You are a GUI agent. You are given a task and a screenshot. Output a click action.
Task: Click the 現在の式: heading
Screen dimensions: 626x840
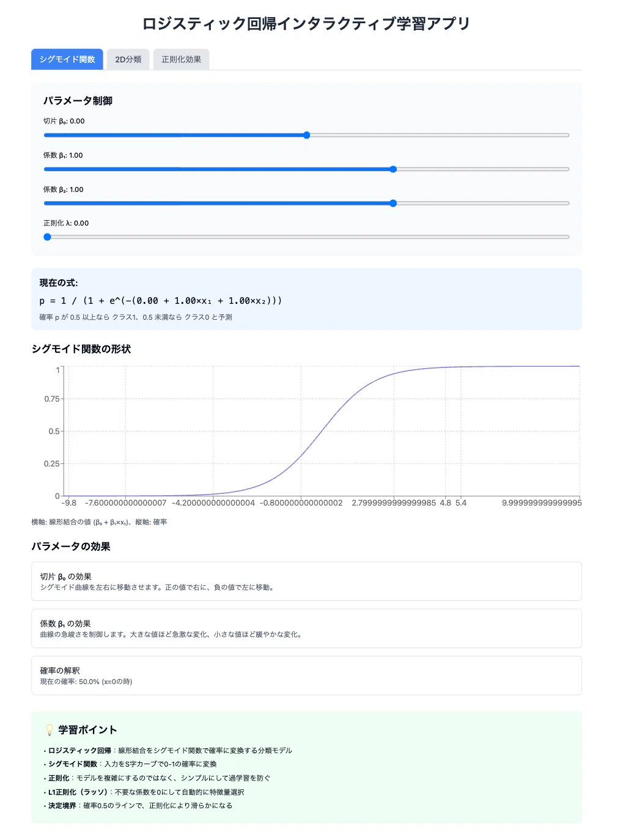click(x=59, y=283)
